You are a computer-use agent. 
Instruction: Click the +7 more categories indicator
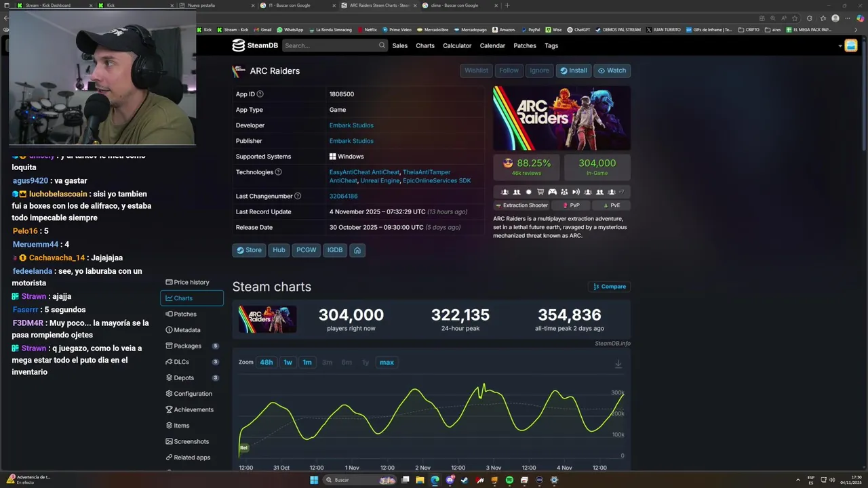pyautogui.click(x=621, y=192)
